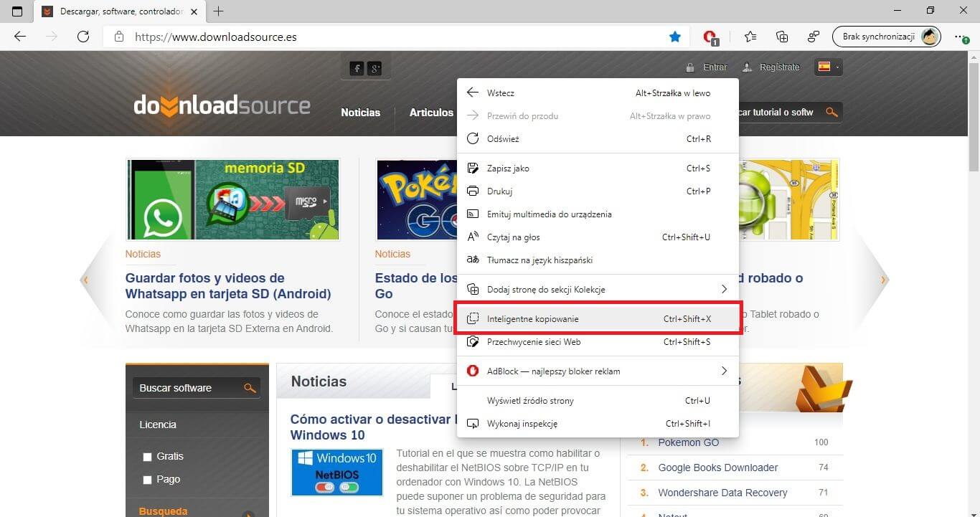Select Przechwycenie sieci Web
This screenshot has height=517, width=980.
tap(598, 342)
